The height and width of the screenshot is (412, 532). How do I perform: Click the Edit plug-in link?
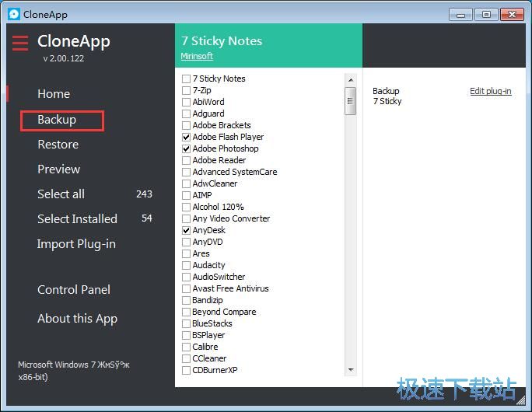click(490, 91)
